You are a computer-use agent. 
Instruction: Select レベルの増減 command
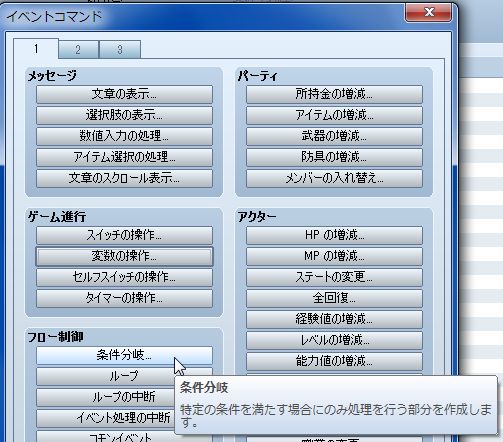tap(334, 340)
